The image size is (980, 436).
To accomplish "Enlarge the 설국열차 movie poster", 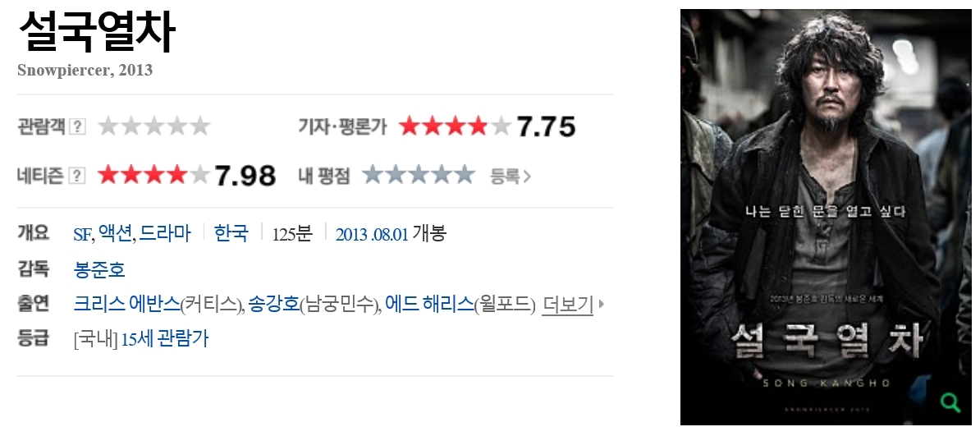I will tap(826, 217).
